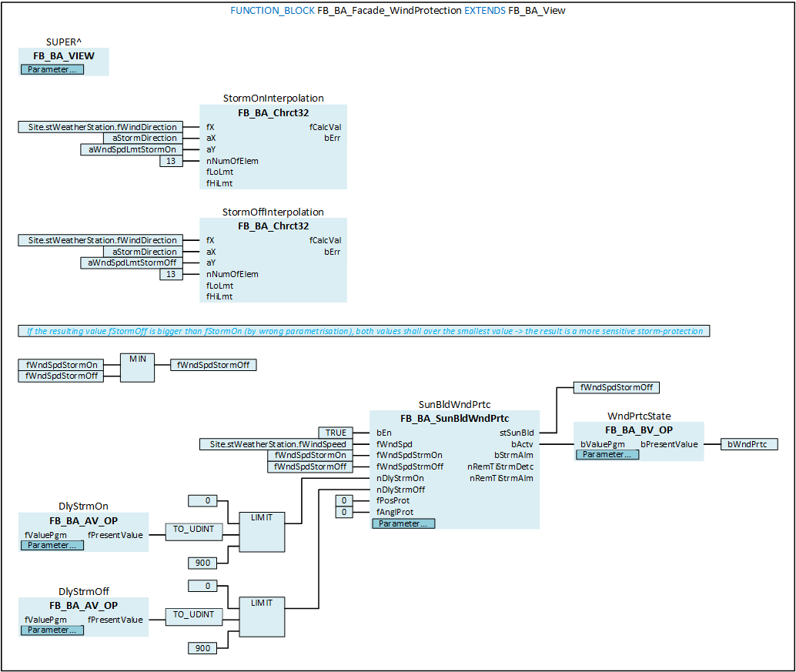
Task: Click the FUNCTION_BLOCK keyword in the header
Action: [273, 11]
